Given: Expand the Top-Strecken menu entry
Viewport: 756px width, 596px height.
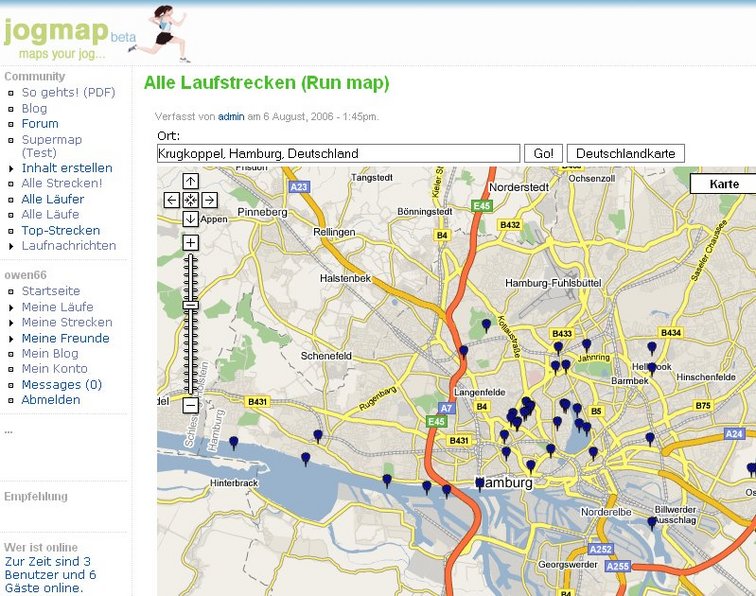Looking at the screenshot, I should (62, 230).
